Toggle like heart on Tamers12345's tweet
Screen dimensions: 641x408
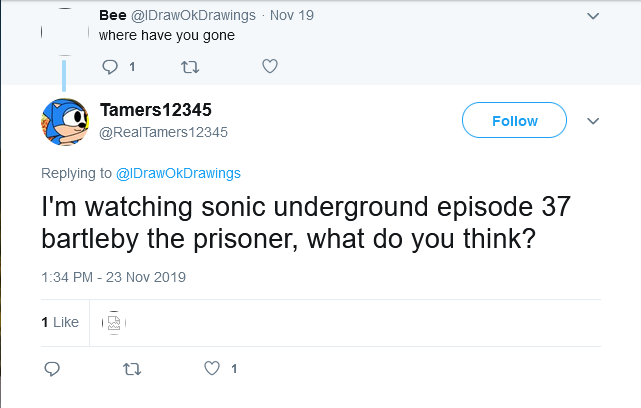(211, 369)
